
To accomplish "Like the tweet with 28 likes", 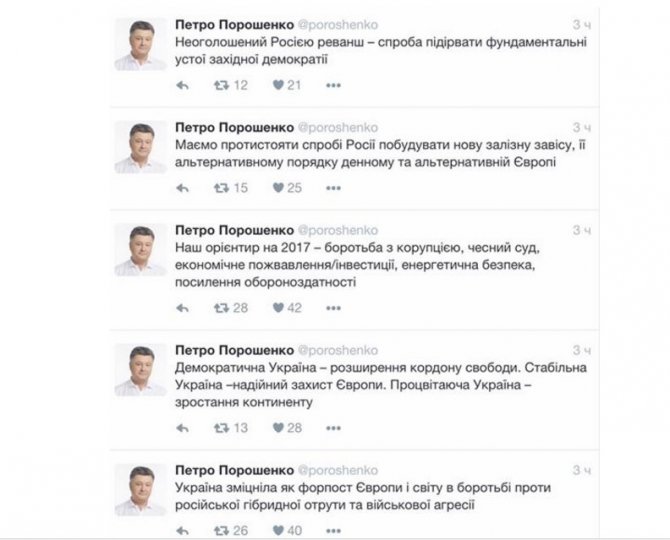I will 278,428.
